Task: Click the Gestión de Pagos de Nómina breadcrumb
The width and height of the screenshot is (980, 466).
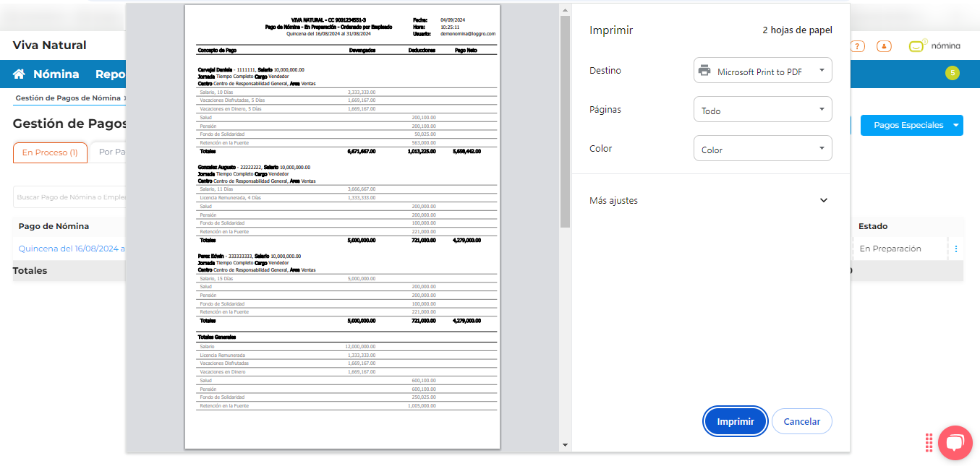Action: click(68, 98)
